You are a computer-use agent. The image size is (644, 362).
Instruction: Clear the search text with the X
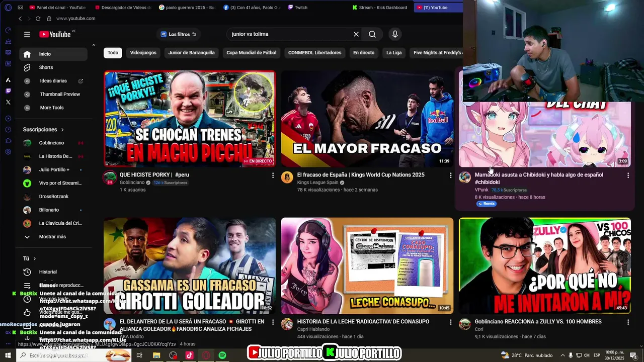pos(356,34)
